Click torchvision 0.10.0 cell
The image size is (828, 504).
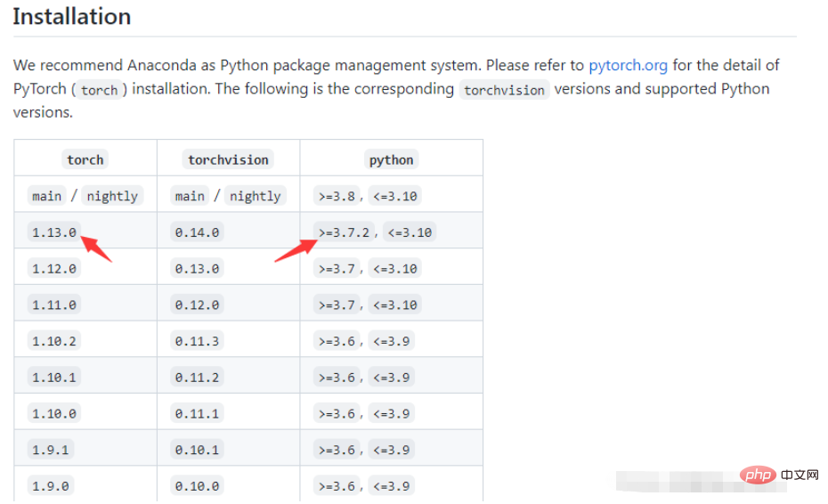[x=197, y=485]
